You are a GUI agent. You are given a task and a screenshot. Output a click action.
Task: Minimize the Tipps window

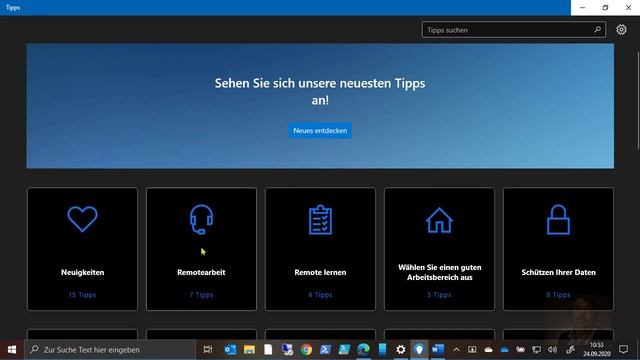coord(582,8)
